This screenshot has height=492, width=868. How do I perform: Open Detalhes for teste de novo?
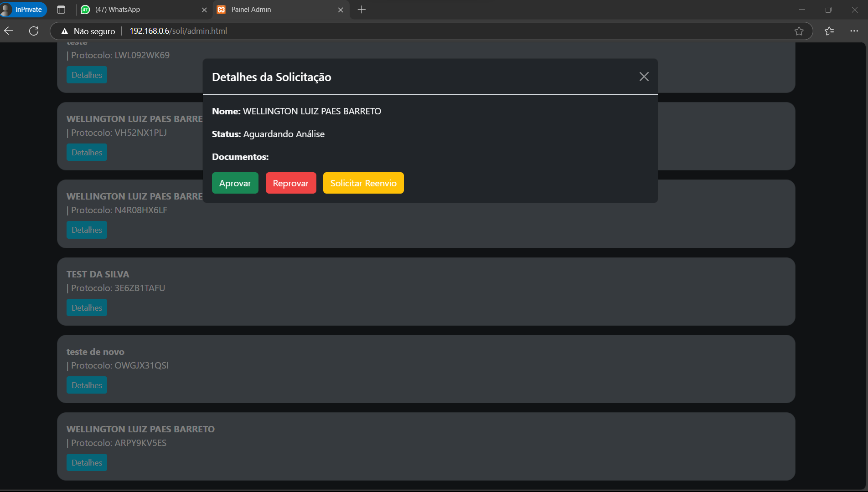click(87, 385)
